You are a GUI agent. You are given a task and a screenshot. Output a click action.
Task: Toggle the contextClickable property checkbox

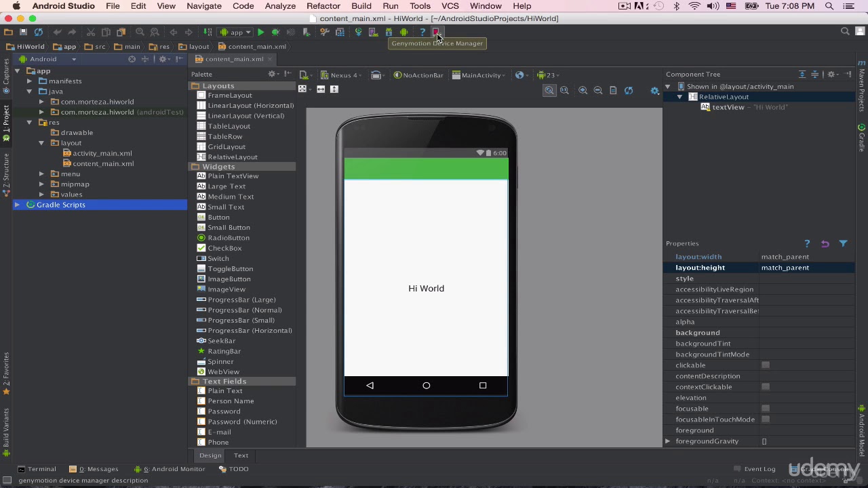click(766, 387)
